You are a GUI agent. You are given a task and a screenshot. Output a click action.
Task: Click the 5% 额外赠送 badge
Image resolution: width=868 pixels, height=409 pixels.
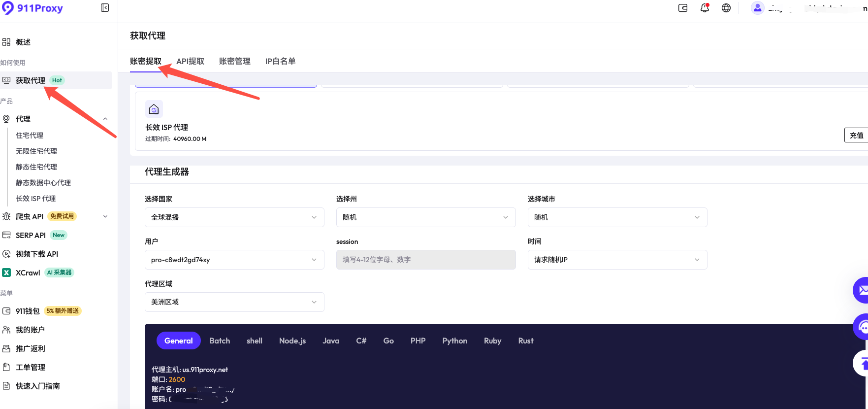point(63,311)
